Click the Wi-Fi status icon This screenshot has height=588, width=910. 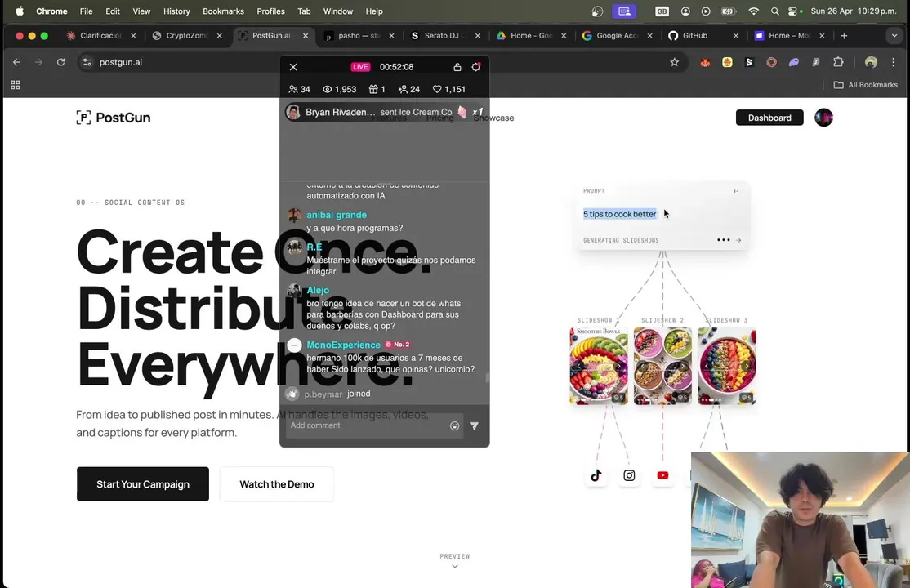753,11
